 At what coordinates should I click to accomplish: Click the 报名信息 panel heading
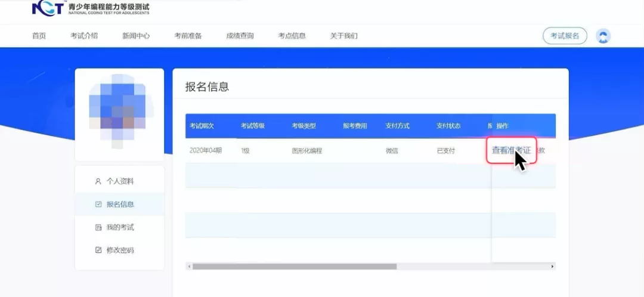point(207,86)
